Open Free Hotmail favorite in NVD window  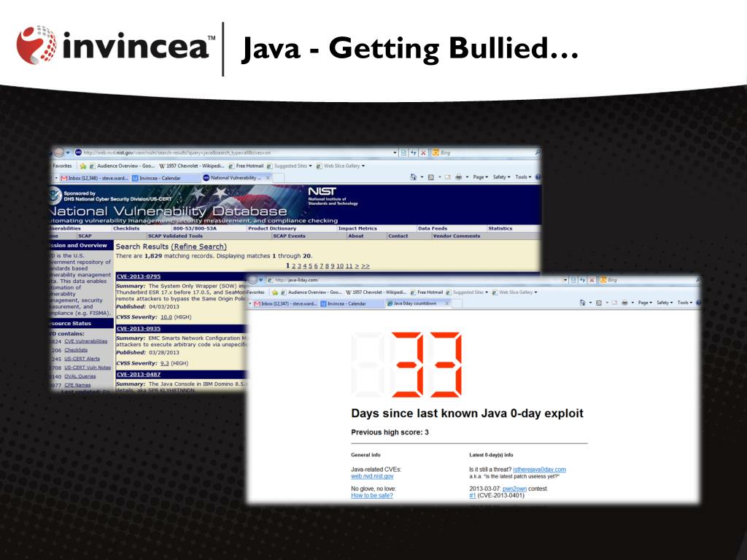(246, 166)
